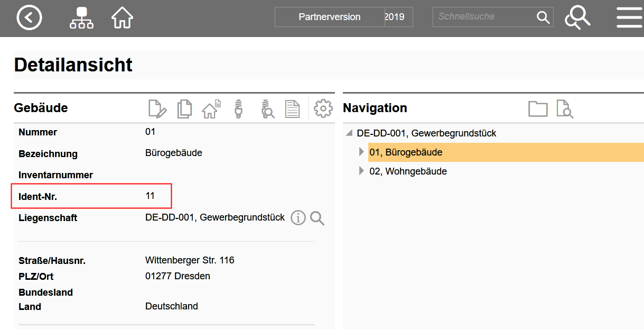
Task: Click into the Schnellsuche field
Action: [483, 17]
